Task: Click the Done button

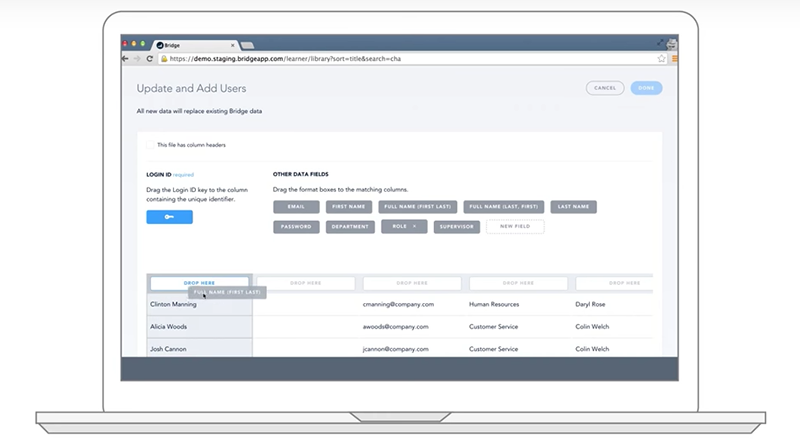Action: tap(646, 88)
